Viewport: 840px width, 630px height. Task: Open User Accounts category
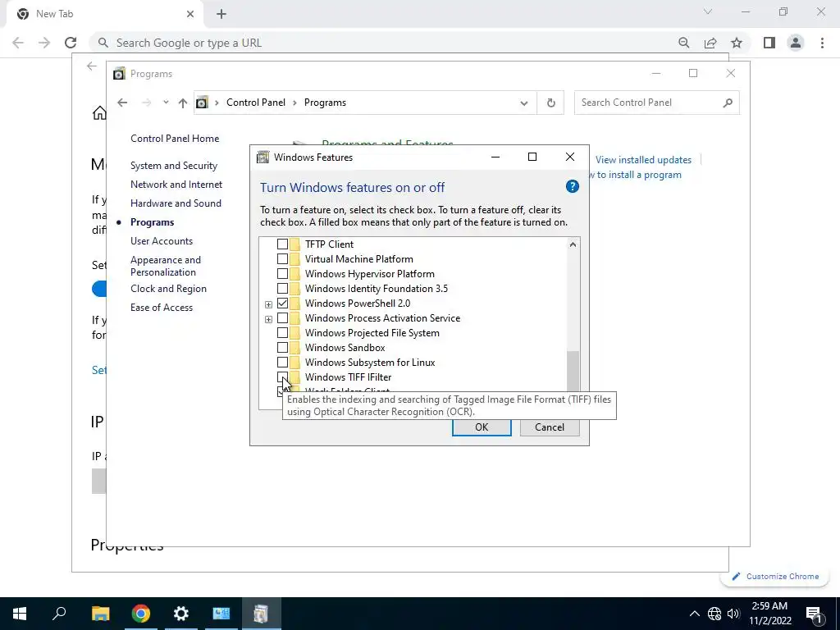pyautogui.click(x=162, y=241)
